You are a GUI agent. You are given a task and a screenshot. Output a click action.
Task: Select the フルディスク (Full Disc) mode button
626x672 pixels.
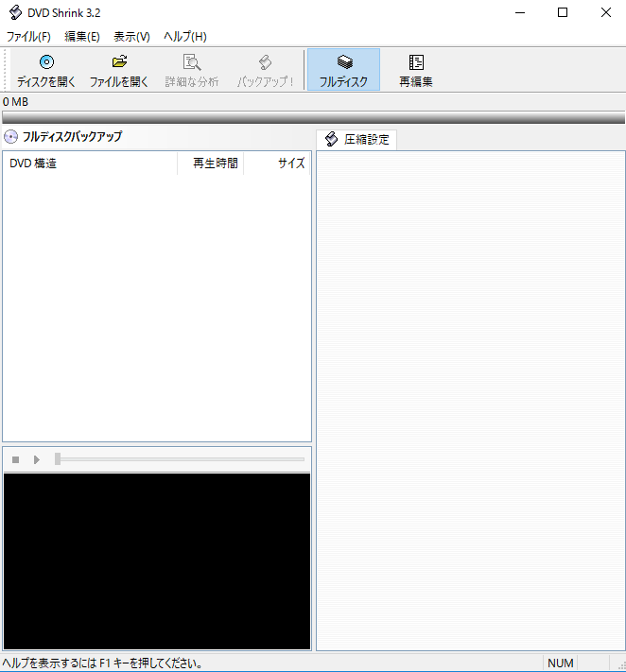pos(343,70)
